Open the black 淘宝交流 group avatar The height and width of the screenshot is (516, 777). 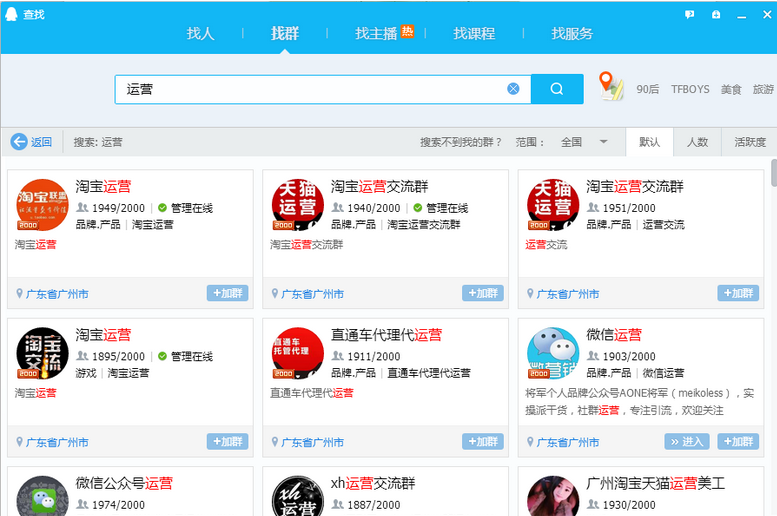[42, 353]
